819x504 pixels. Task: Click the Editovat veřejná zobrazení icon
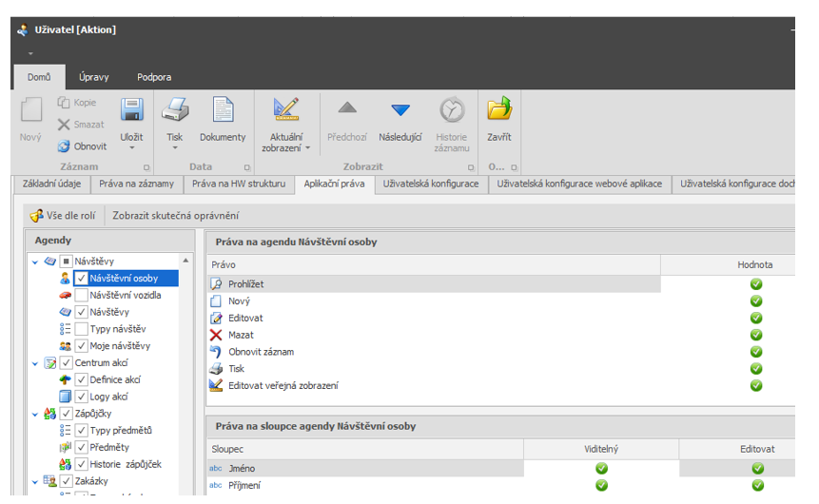point(216,385)
